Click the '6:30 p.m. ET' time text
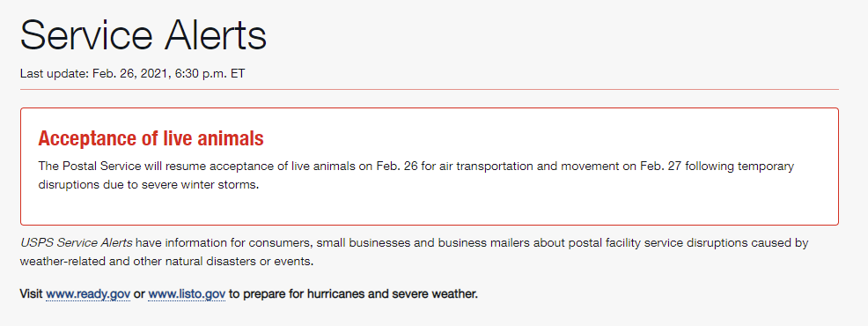The width and height of the screenshot is (868, 326). 210,74
